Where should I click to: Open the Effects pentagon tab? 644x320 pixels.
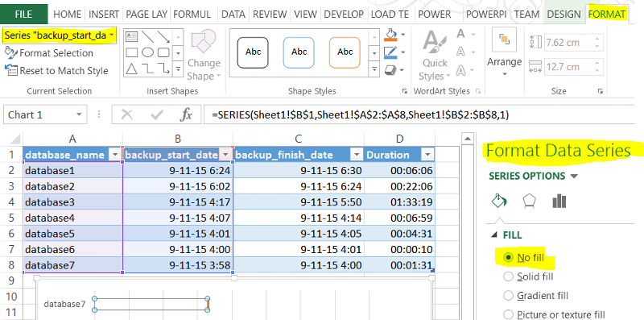tap(529, 202)
